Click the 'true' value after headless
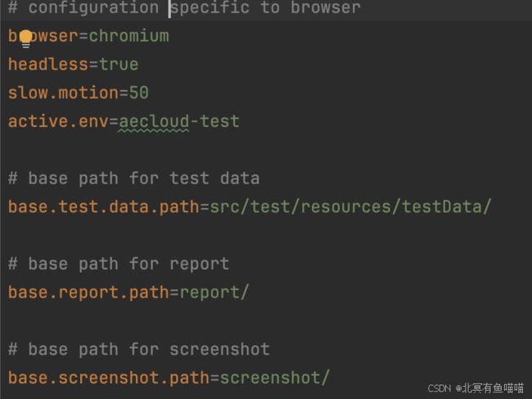Viewport: 532px width, 399px height. (x=119, y=65)
